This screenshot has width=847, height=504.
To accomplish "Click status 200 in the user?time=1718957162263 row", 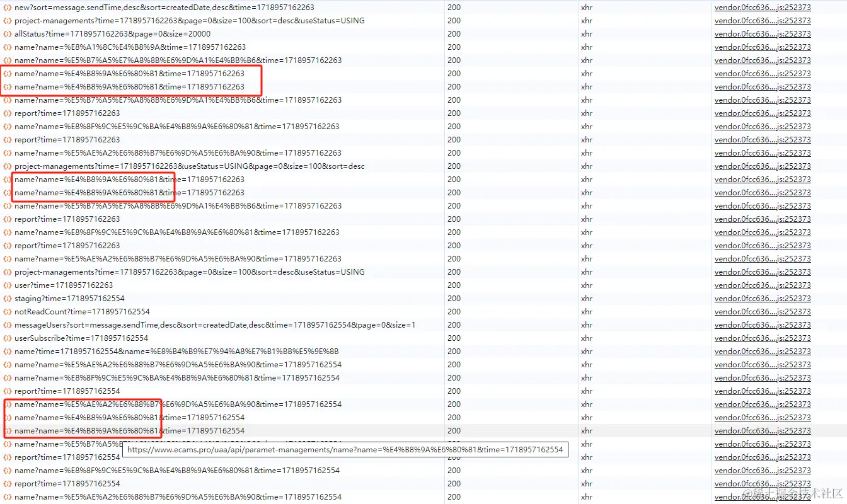I will 454,285.
